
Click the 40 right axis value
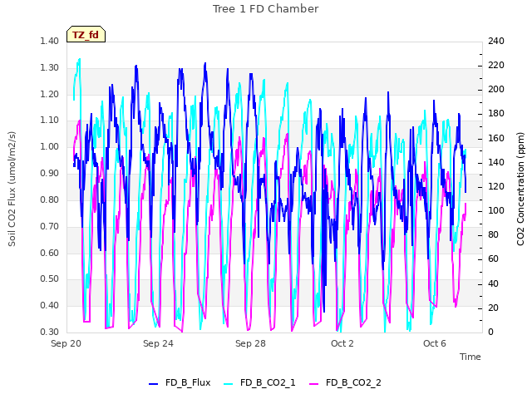coord(493,284)
